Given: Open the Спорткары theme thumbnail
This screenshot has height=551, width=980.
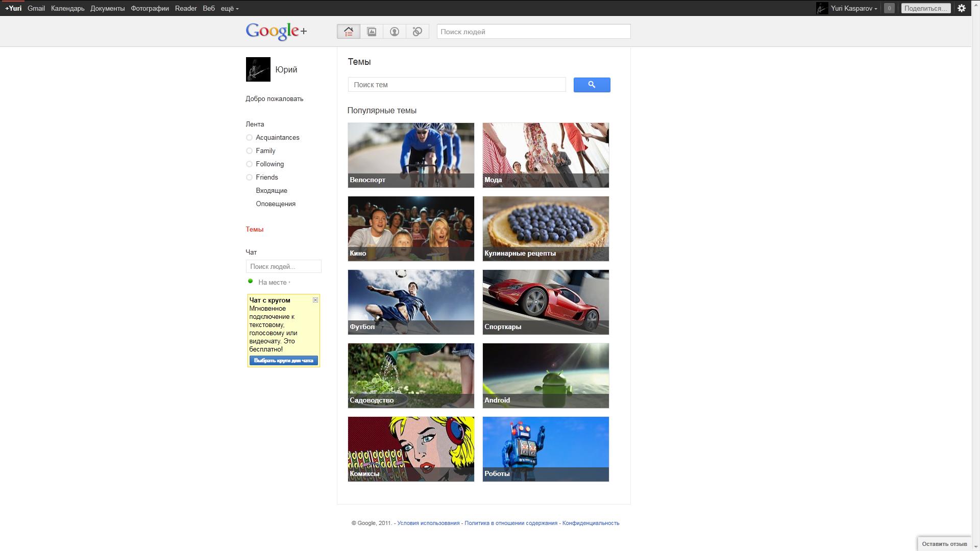Looking at the screenshot, I should (546, 302).
